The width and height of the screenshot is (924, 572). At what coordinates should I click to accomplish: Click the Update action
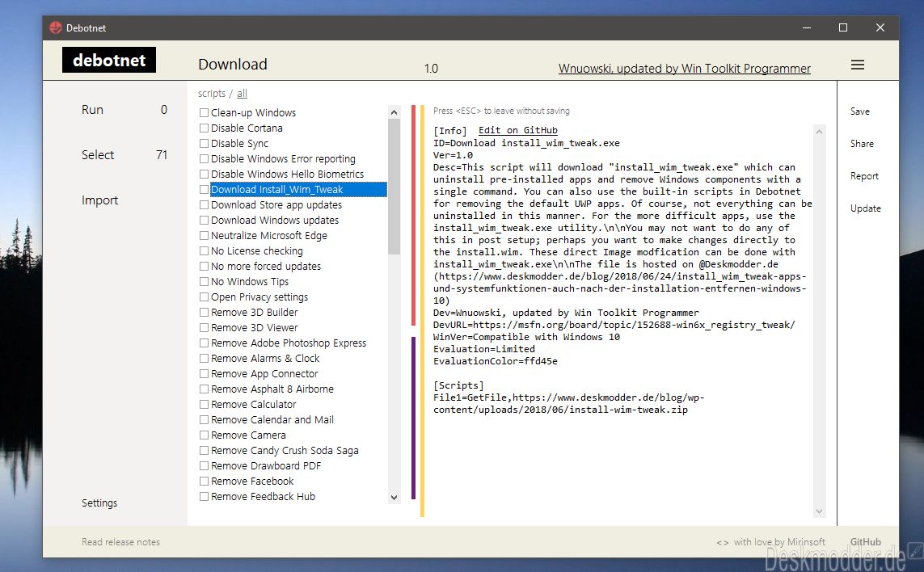pos(865,208)
